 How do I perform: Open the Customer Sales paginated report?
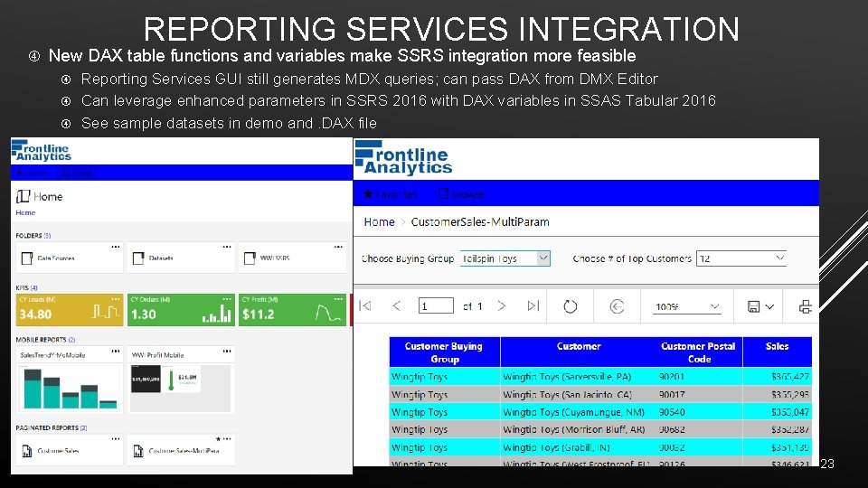coord(70,450)
